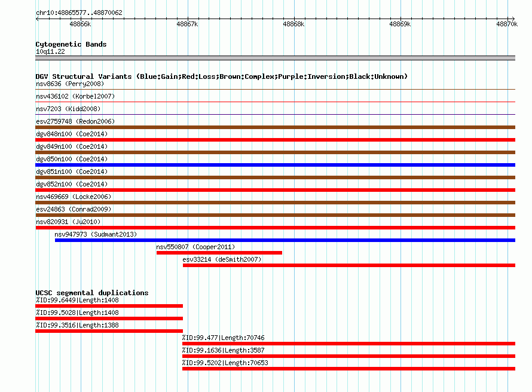Open dgv850n100 (Coe2014) label
Viewport: 532px width, 392px height.
pos(72,159)
